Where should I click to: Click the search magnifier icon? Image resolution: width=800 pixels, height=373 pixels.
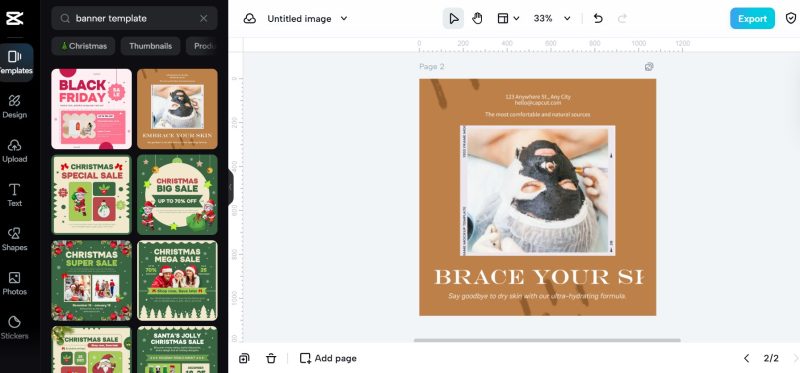(65, 19)
